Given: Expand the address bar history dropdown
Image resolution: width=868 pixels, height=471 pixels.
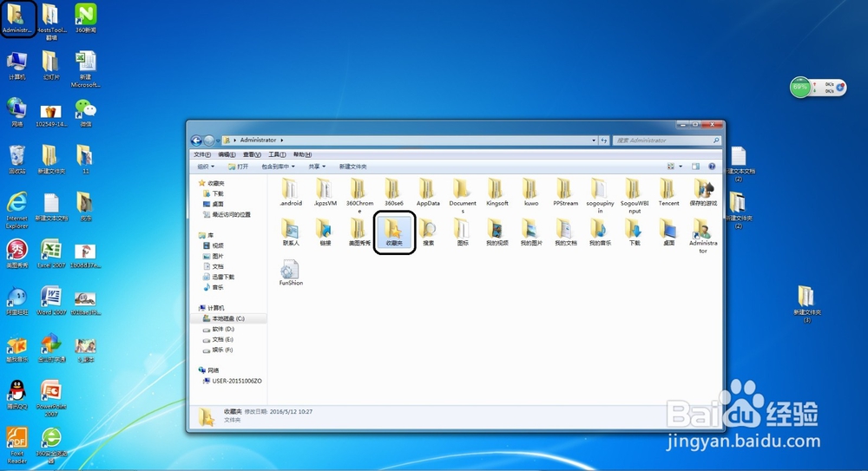Looking at the screenshot, I should [x=594, y=141].
